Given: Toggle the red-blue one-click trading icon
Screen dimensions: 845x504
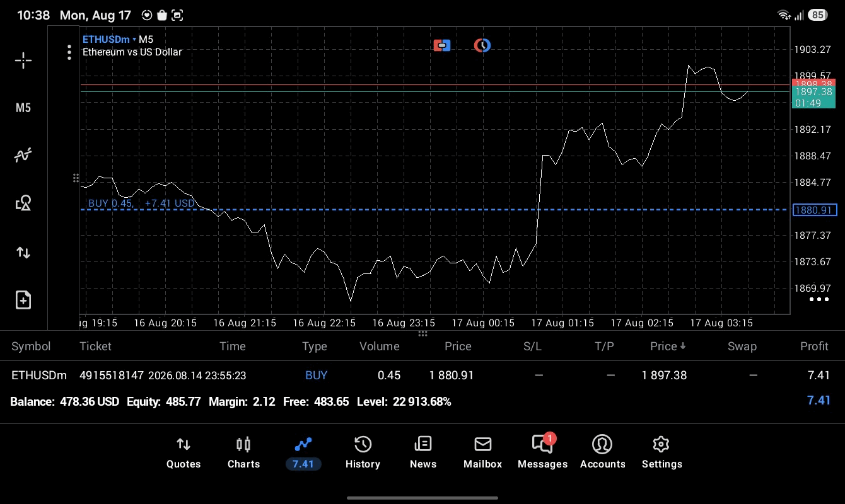Looking at the screenshot, I should coord(442,45).
